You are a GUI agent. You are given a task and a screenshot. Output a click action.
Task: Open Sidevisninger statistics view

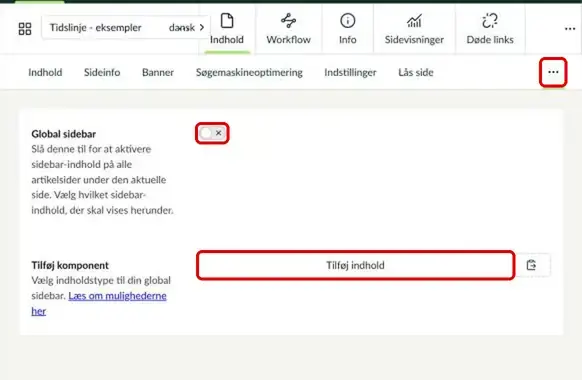click(x=414, y=29)
